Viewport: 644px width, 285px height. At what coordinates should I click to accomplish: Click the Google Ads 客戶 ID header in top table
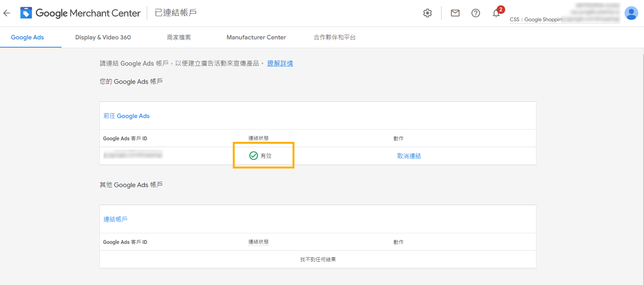pos(125,138)
